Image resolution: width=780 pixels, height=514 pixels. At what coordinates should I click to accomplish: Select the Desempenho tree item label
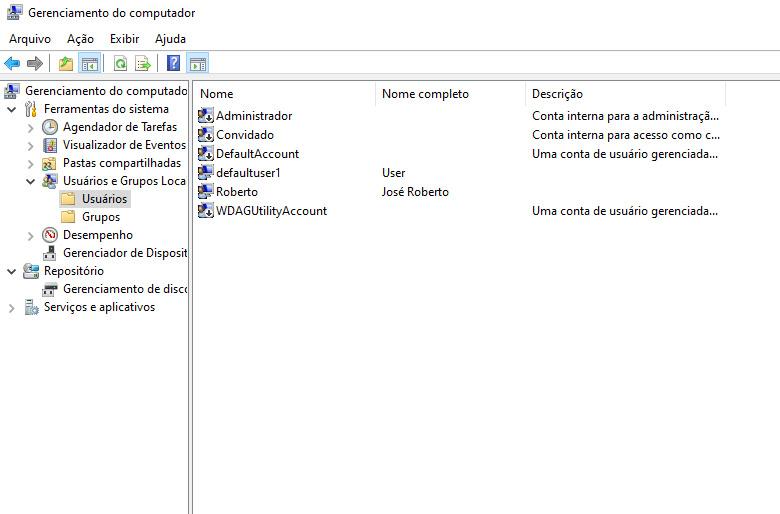(x=98, y=235)
